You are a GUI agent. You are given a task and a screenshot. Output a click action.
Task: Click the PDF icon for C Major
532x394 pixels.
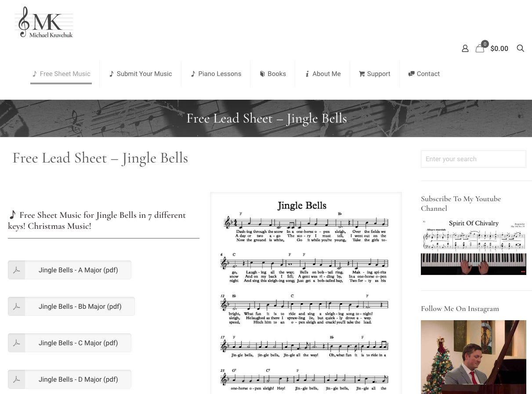point(17,343)
